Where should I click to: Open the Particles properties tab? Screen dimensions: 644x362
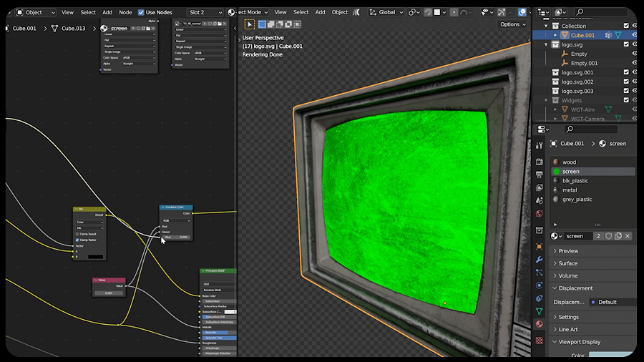tap(540, 273)
